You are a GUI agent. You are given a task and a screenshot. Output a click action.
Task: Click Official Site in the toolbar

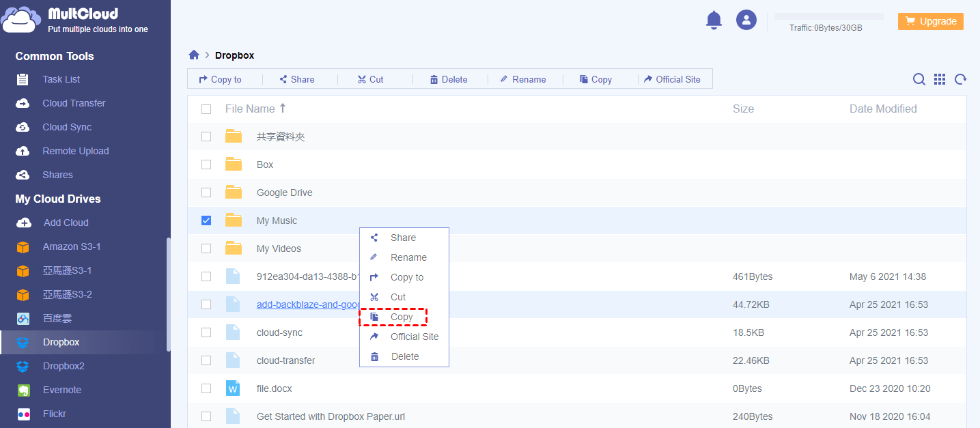pyautogui.click(x=672, y=79)
